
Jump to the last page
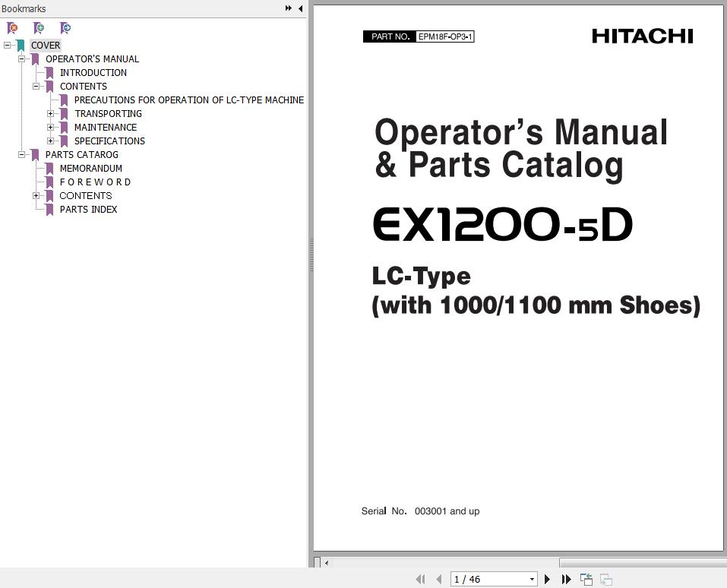coord(566,579)
